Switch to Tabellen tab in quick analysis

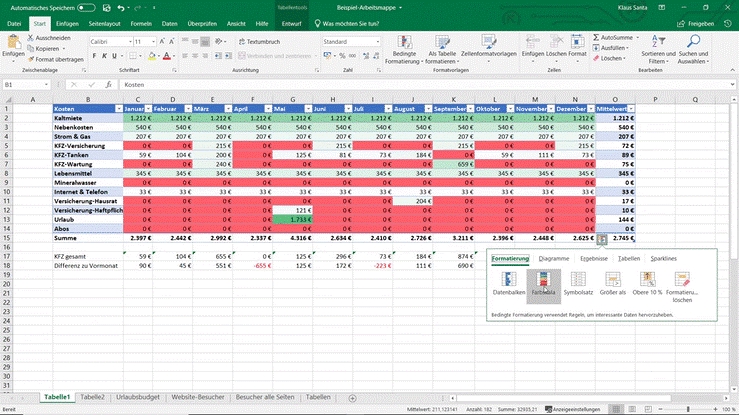pos(629,259)
